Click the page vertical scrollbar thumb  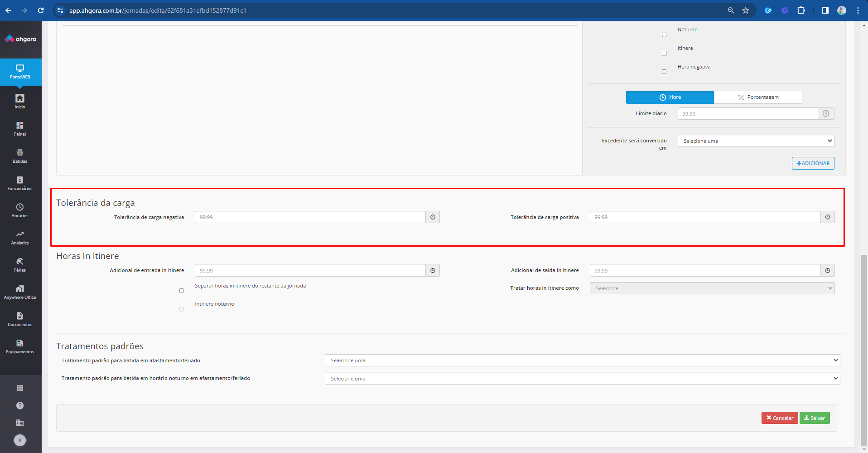click(864, 350)
